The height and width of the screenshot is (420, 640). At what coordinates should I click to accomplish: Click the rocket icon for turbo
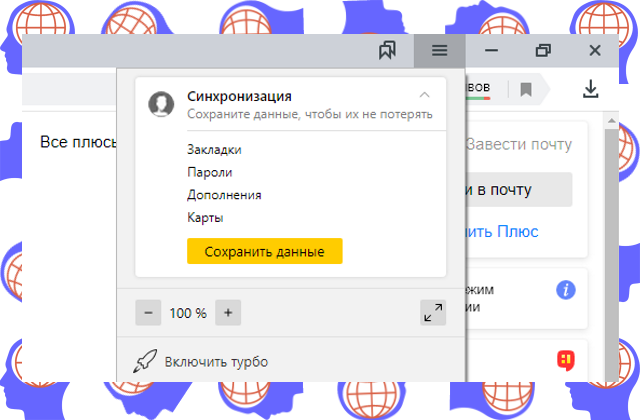click(x=145, y=361)
